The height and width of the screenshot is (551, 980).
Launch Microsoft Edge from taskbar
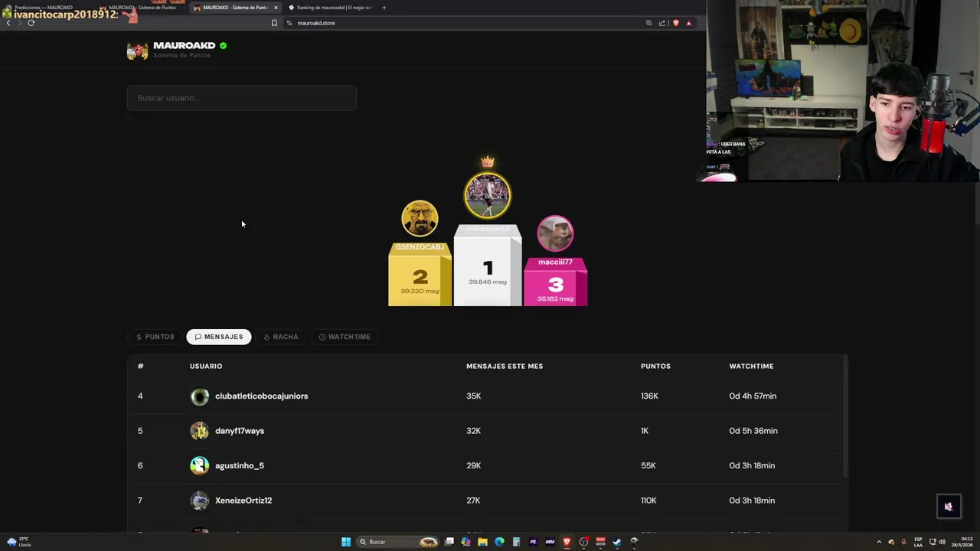click(499, 542)
